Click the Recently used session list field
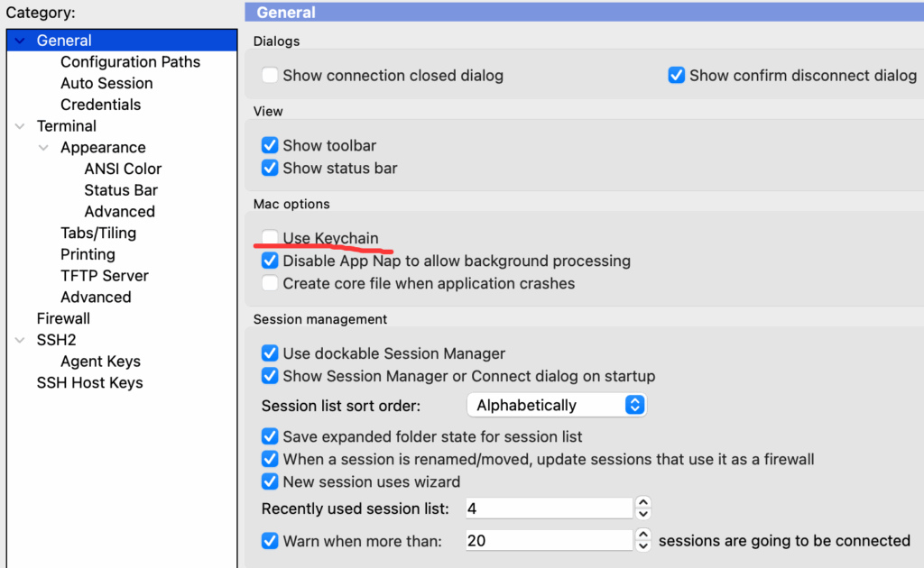The width and height of the screenshot is (924, 568). coord(548,508)
